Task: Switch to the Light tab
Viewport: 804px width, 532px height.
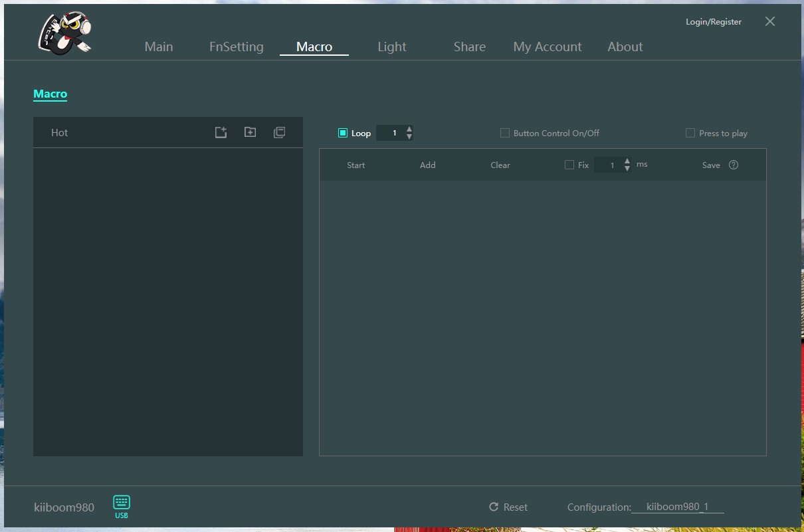Action: pos(392,46)
